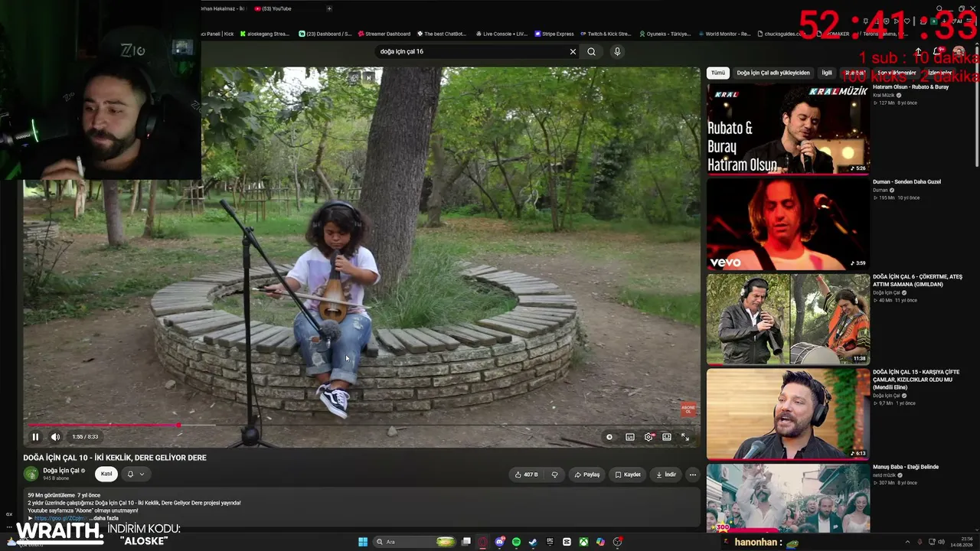
Task: Open the '(23) Dashboard / S...' bookmark
Action: 325,34
